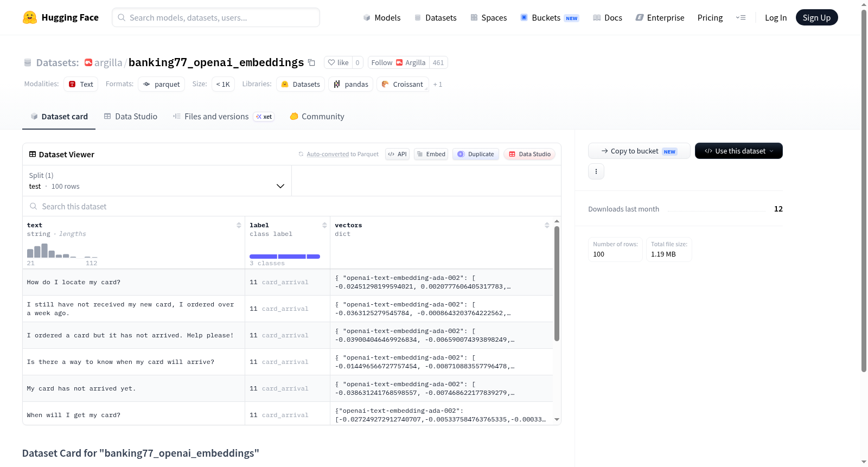Click the sort icon on vectors column
The width and height of the screenshot is (868, 467).
tap(547, 225)
